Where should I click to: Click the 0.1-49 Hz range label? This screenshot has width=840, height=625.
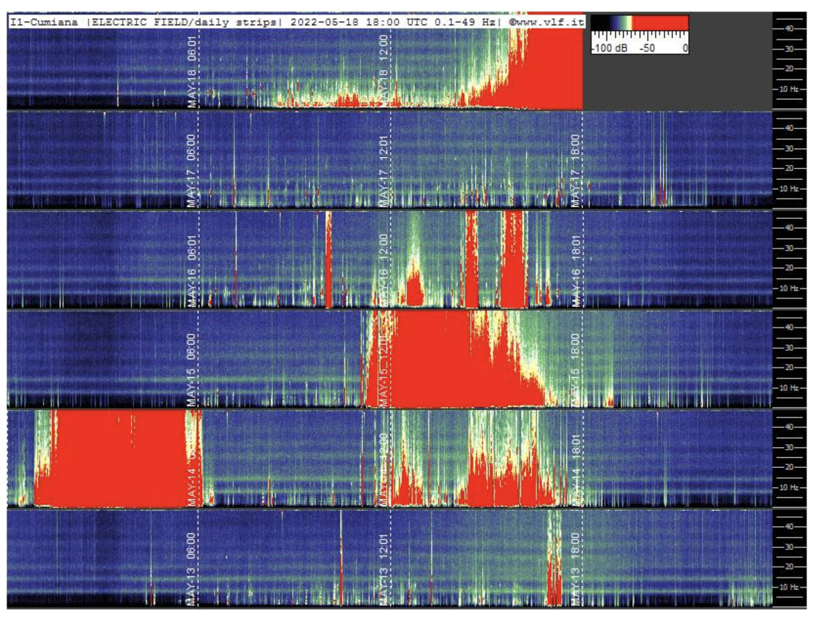464,22
